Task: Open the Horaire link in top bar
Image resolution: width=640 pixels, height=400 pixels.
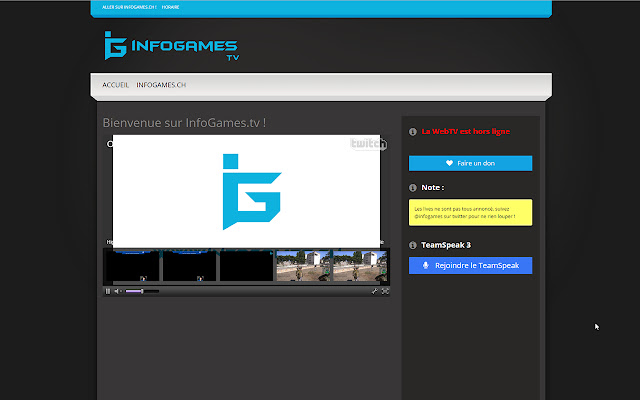Action: [x=170, y=8]
